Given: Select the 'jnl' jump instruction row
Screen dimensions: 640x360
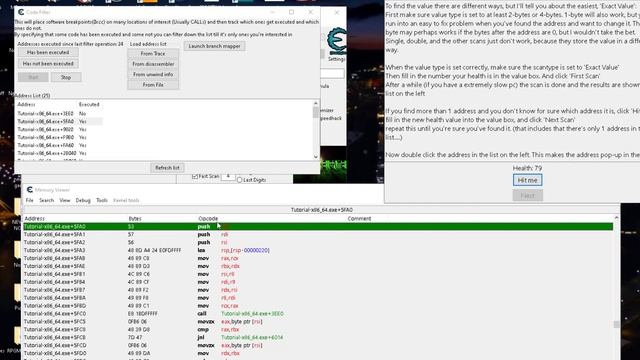Looking at the screenshot, I should pyautogui.click(x=318, y=338).
